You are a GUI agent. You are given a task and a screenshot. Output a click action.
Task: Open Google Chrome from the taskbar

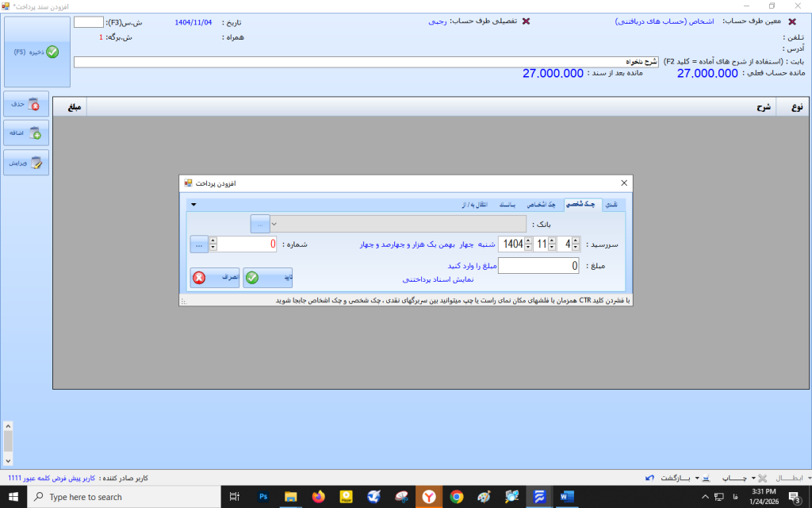click(x=456, y=497)
